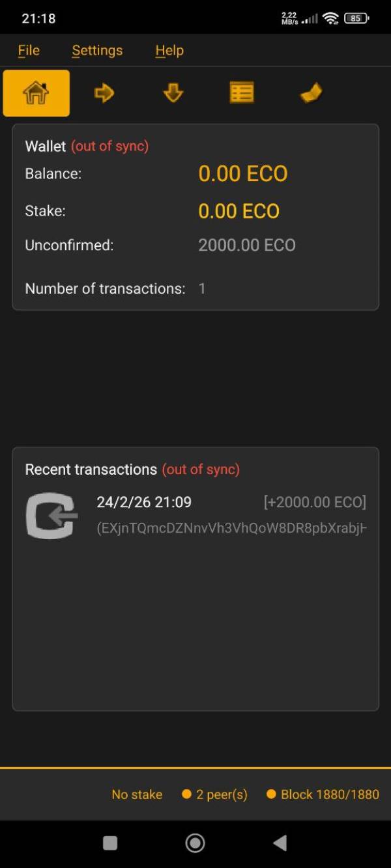Image resolution: width=391 pixels, height=868 pixels.
Task: Click the Recent transactions out of sync warning
Action: (201, 469)
